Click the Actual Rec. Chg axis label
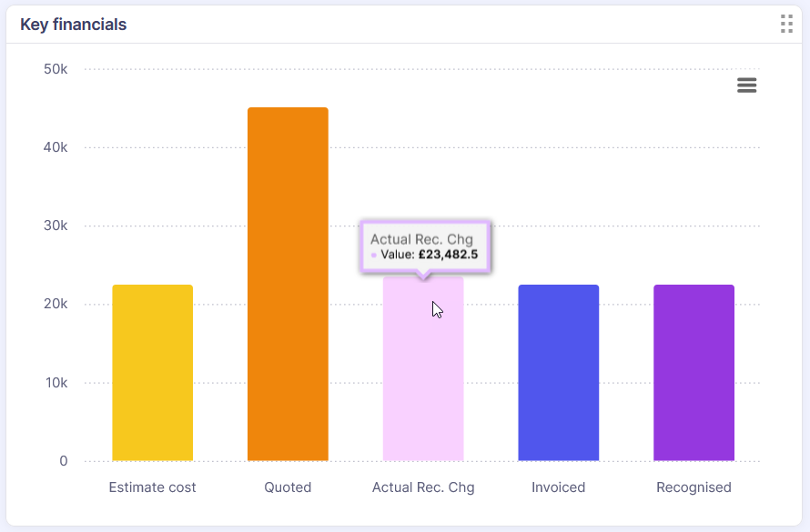Viewport: 810px width, 532px height. click(x=423, y=487)
